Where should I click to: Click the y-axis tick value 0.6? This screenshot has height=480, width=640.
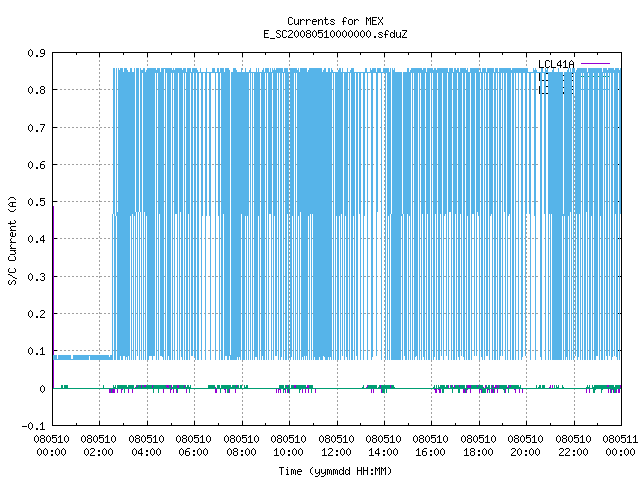pyautogui.click(x=36, y=165)
